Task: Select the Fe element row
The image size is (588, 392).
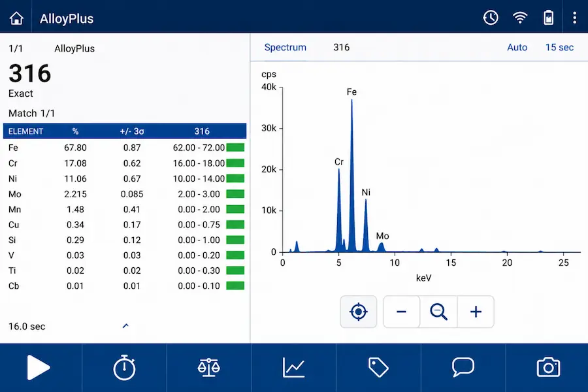Action: click(125, 148)
